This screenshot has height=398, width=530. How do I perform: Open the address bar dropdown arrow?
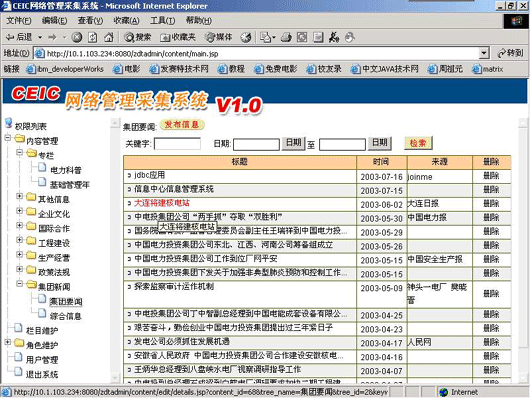[484, 53]
